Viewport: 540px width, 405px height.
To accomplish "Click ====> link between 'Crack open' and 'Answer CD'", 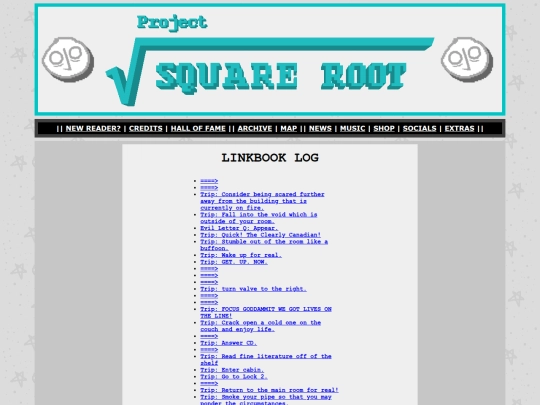I will 209,336.
